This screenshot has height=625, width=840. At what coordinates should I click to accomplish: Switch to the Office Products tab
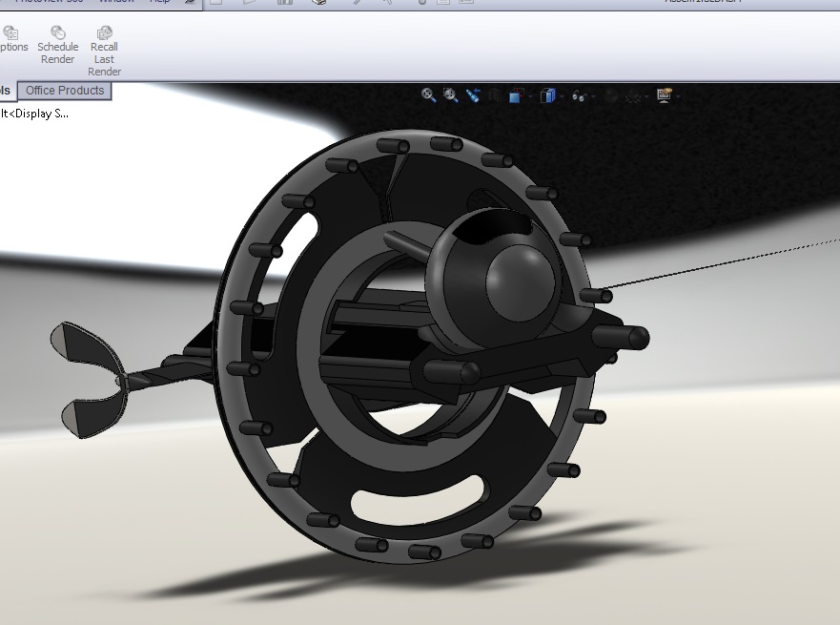click(x=65, y=91)
